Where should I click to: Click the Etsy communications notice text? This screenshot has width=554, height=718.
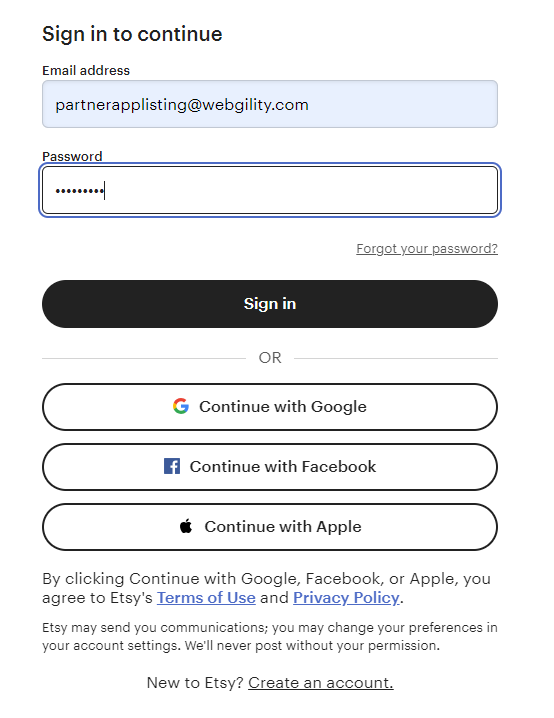tap(270, 636)
